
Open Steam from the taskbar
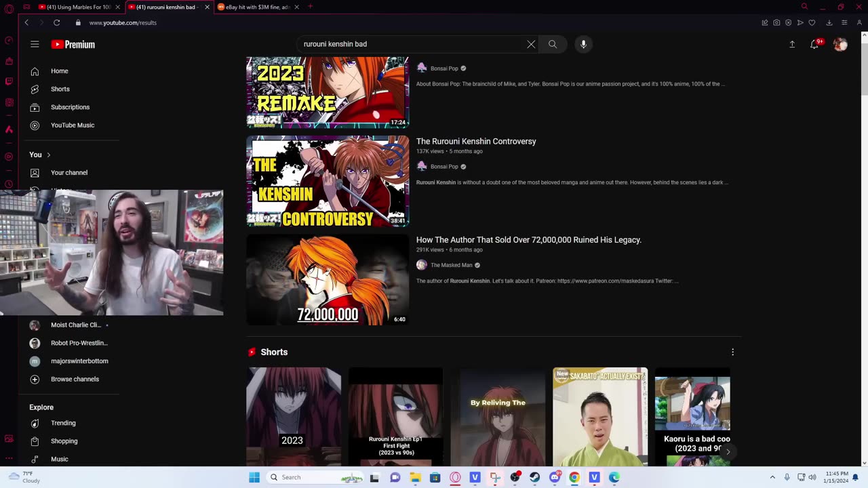tap(535, 477)
